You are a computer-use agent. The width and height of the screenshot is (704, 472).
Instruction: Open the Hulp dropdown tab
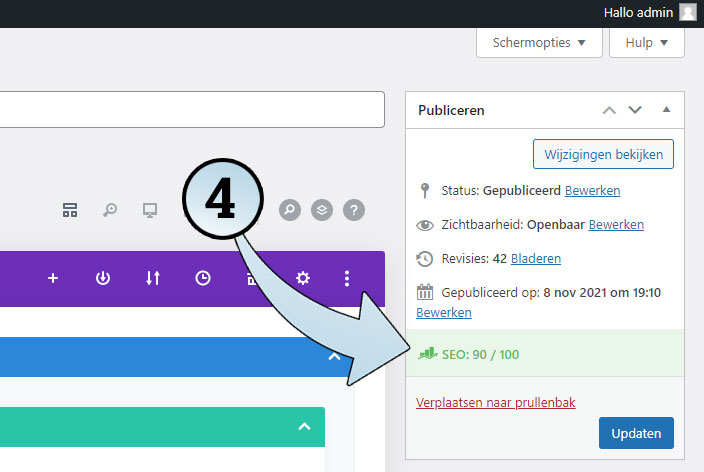point(647,43)
